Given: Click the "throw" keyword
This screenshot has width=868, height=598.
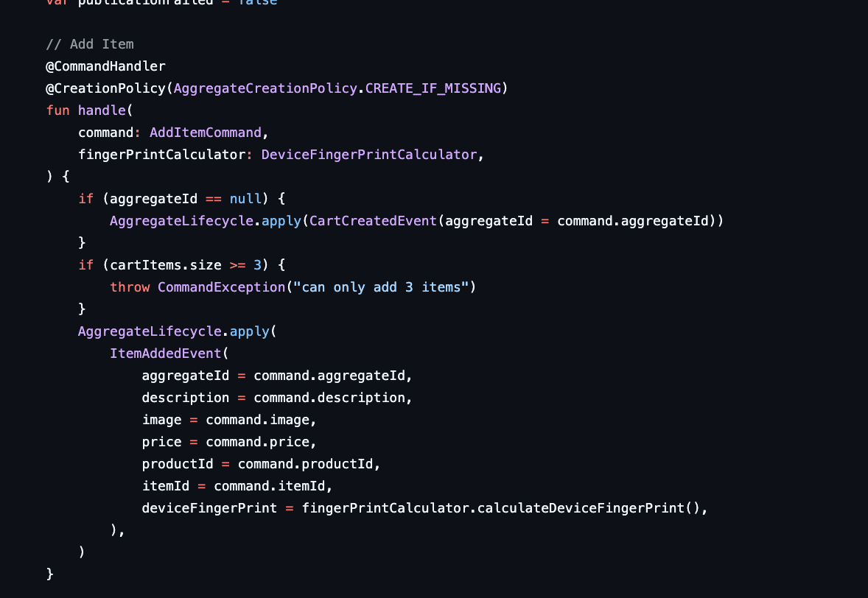Looking at the screenshot, I should 130,287.
